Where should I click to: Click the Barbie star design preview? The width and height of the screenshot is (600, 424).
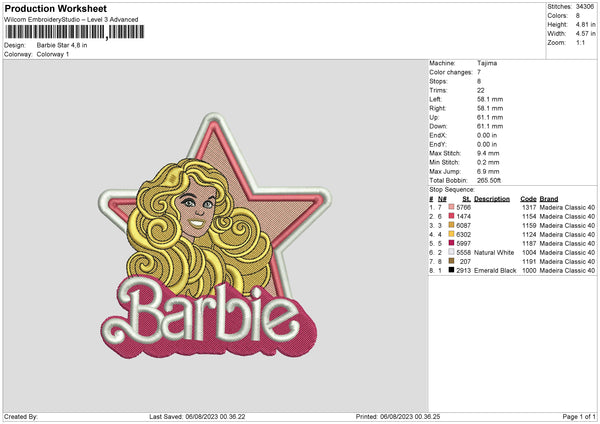coord(214,236)
